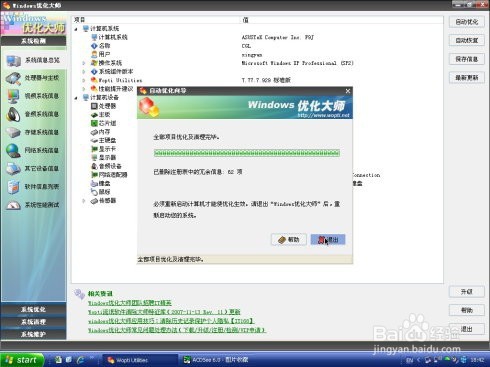This screenshot has width=490, height=367.
Task: Expand the 传感器 tree node
Action: 84,201
